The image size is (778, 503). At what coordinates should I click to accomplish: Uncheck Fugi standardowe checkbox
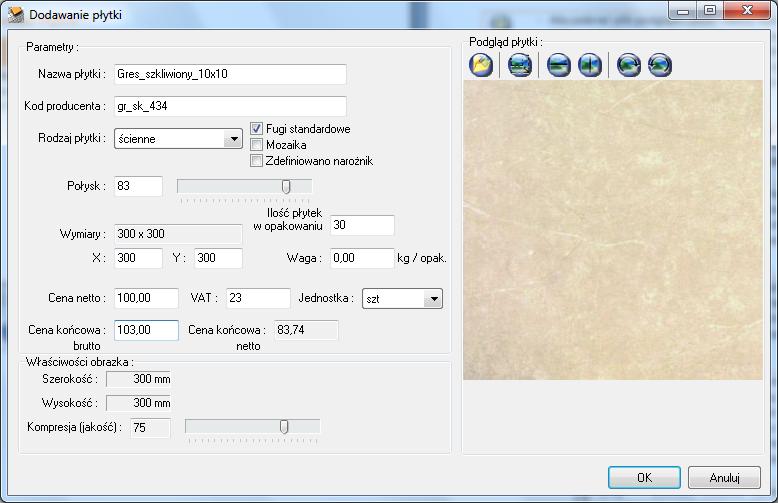pyautogui.click(x=256, y=129)
